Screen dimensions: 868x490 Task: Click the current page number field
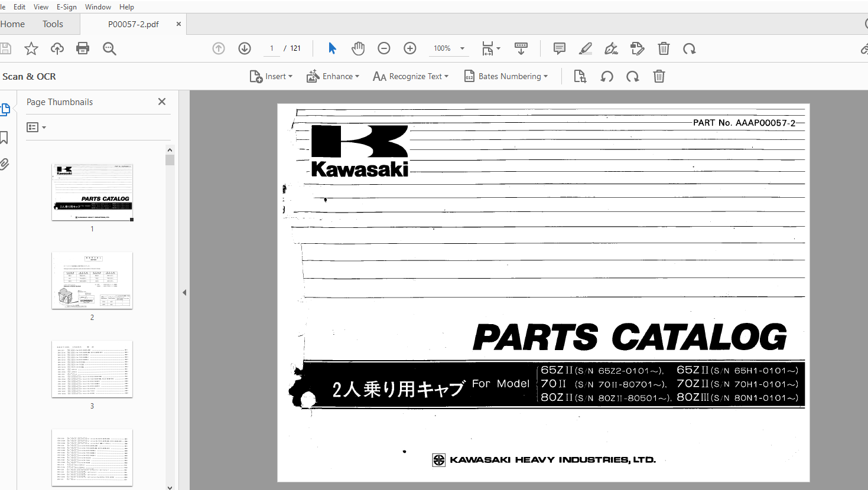point(272,48)
